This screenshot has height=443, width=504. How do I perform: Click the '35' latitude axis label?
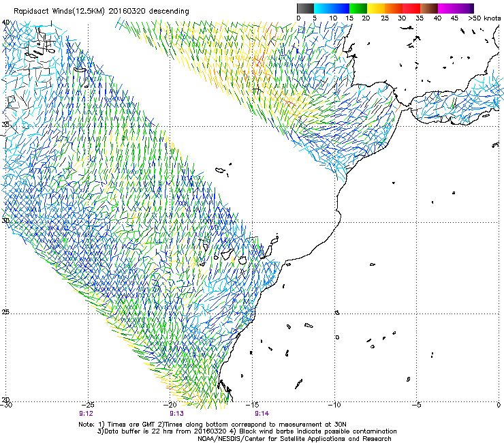(5, 124)
